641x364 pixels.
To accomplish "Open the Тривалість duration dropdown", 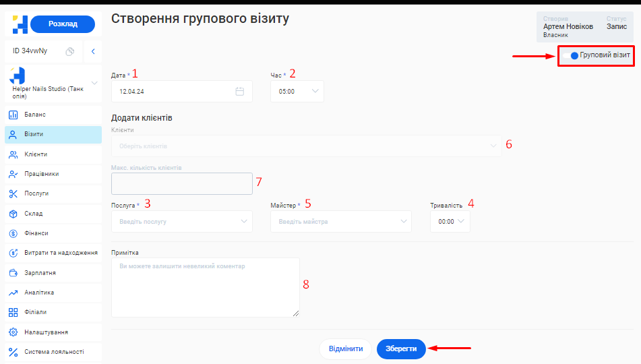I will pyautogui.click(x=450, y=221).
